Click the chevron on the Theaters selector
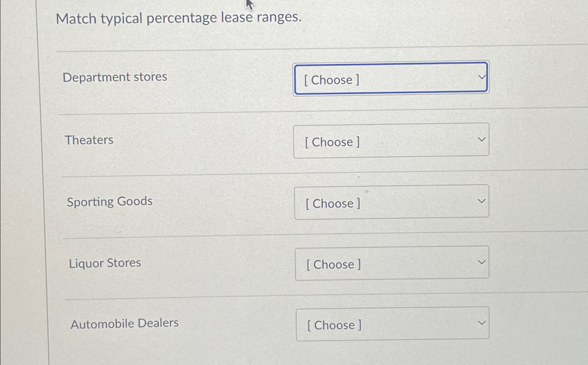Viewport: 588px width, 365px height. (481, 139)
